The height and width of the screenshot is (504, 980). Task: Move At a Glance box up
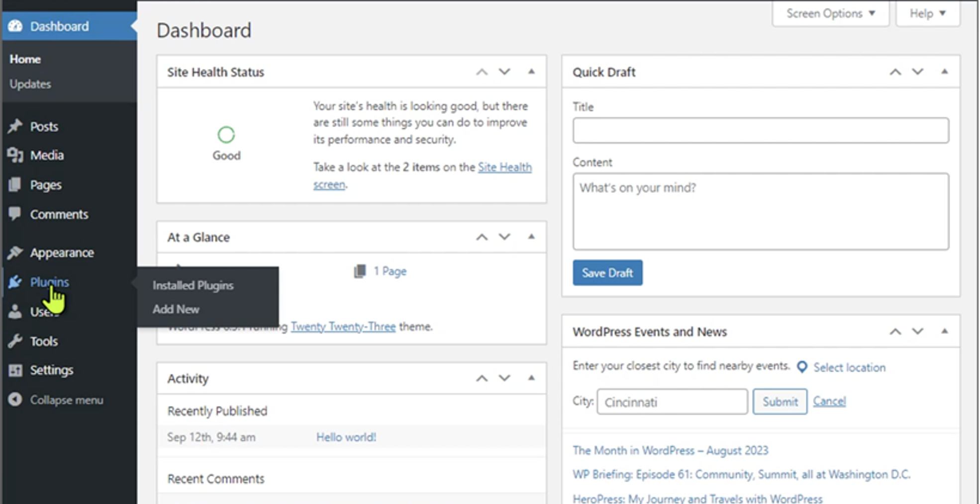[482, 237]
